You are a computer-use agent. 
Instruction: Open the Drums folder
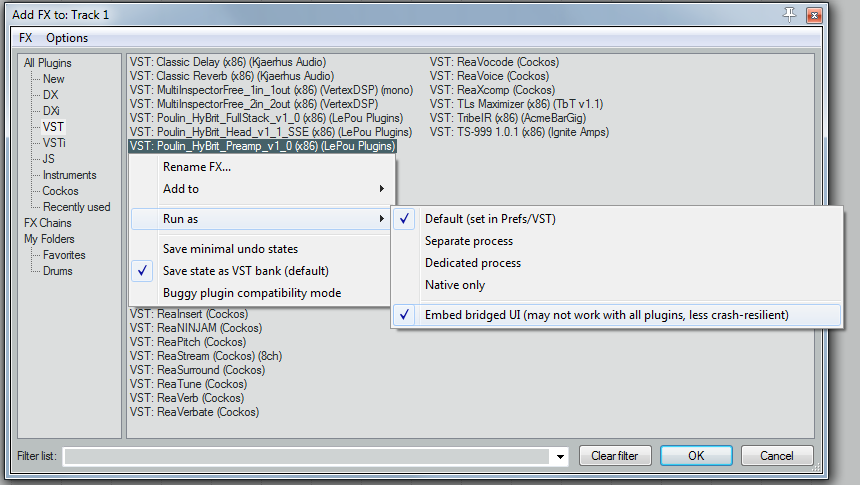click(x=58, y=271)
